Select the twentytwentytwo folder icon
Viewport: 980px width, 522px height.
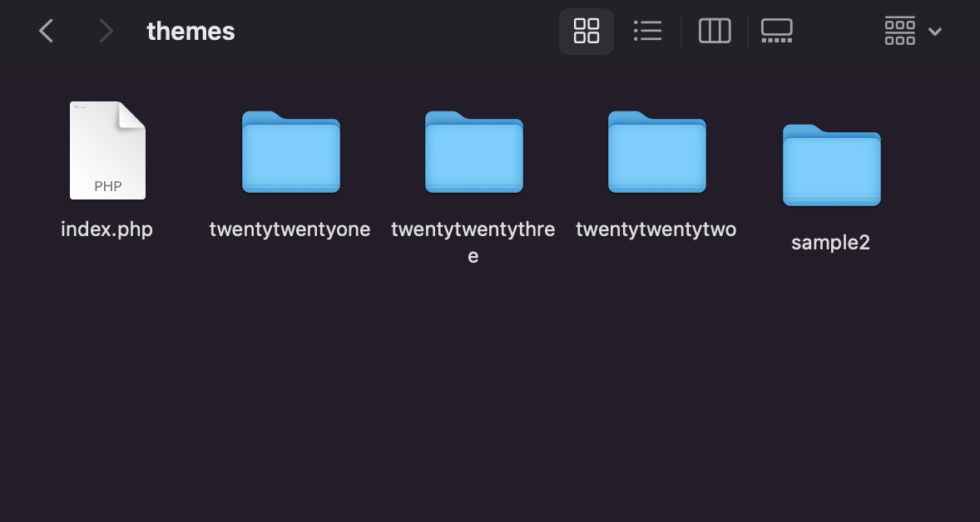pos(657,152)
